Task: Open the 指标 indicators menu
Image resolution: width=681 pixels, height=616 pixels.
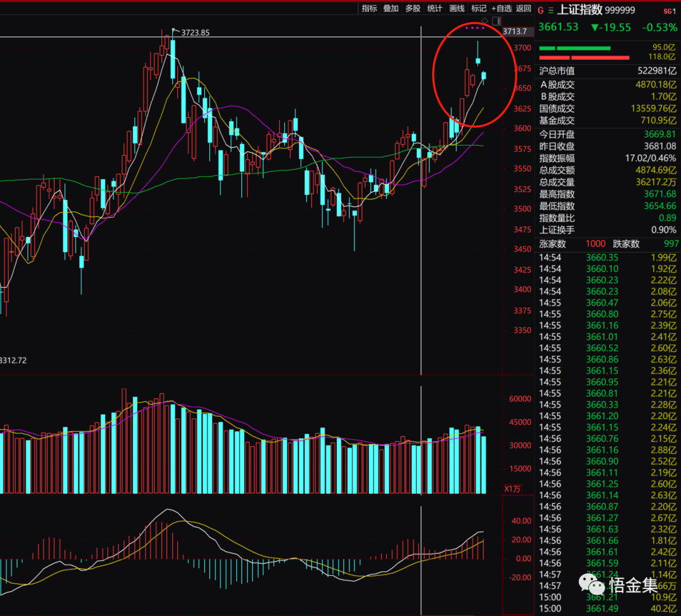Action: tap(369, 8)
